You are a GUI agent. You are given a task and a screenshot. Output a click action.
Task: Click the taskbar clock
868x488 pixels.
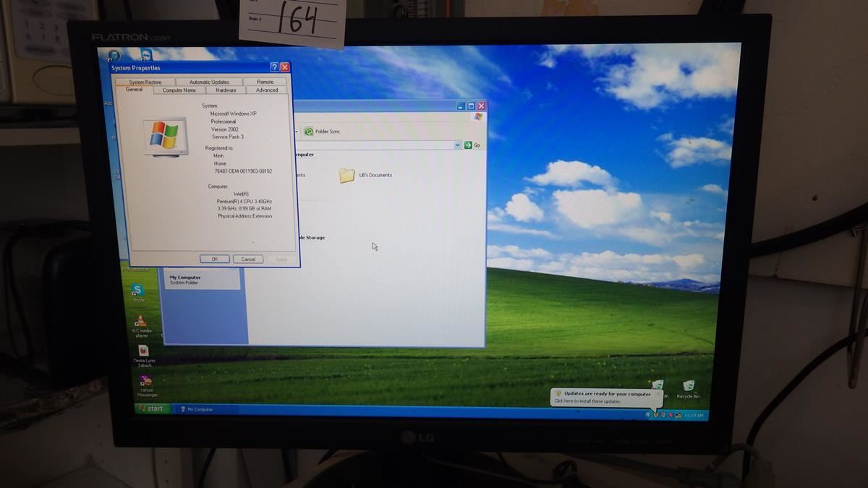click(x=693, y=416)
